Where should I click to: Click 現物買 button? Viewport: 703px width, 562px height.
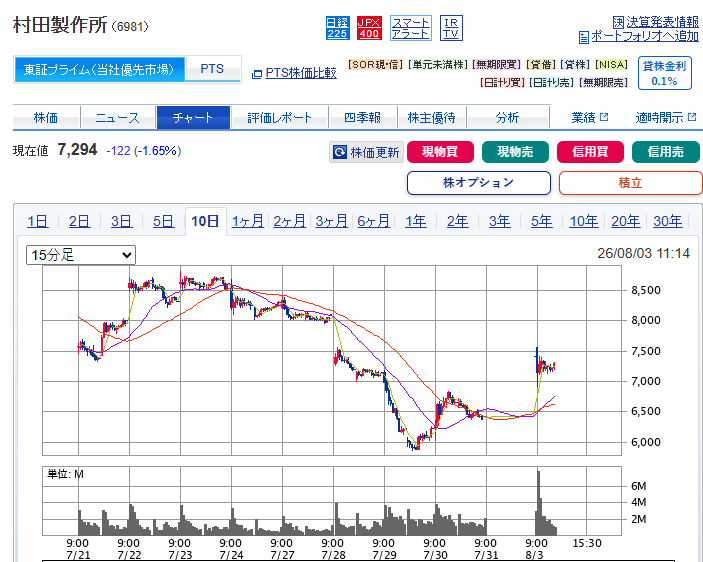click(440, 152)
